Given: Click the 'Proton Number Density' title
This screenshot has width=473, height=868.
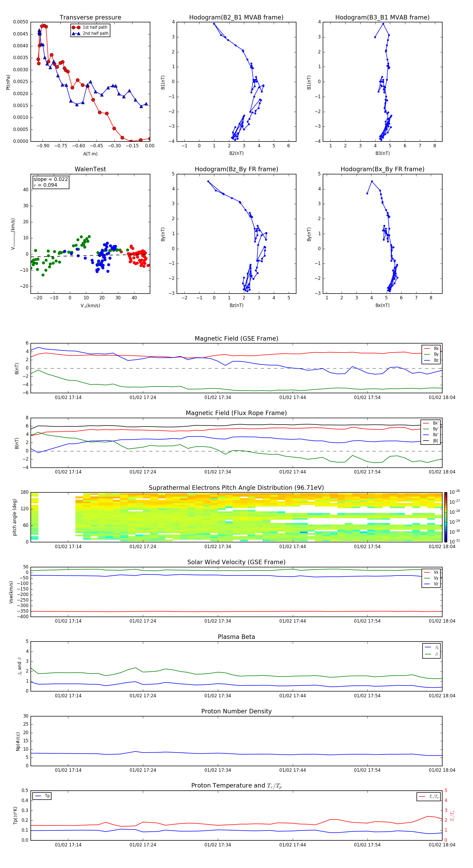Looking at the screenshot, I should click(236, 711).
